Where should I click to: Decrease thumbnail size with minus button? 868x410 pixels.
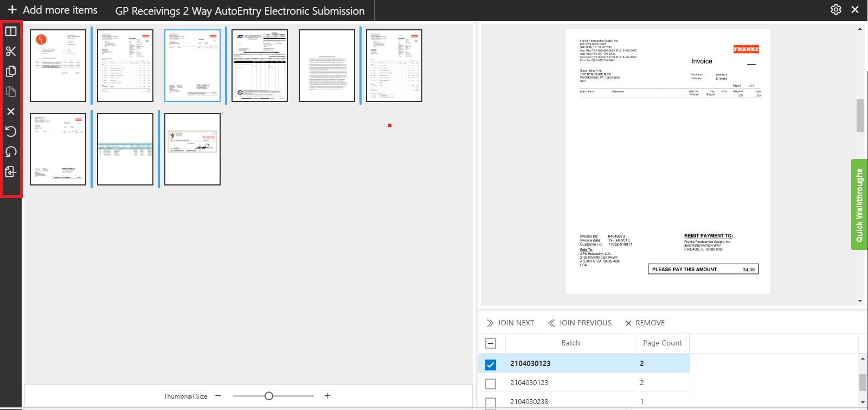[x=218, y=396]
